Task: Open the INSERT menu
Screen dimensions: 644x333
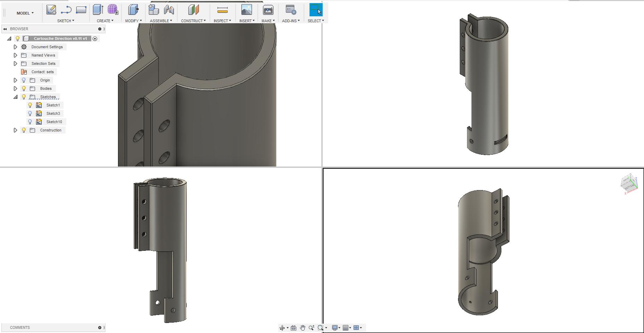Action: point(247,21)
